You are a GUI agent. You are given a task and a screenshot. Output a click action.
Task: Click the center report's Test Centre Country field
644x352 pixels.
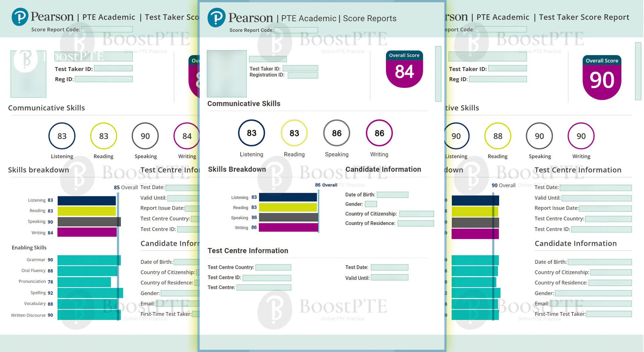tap(273, 268)
